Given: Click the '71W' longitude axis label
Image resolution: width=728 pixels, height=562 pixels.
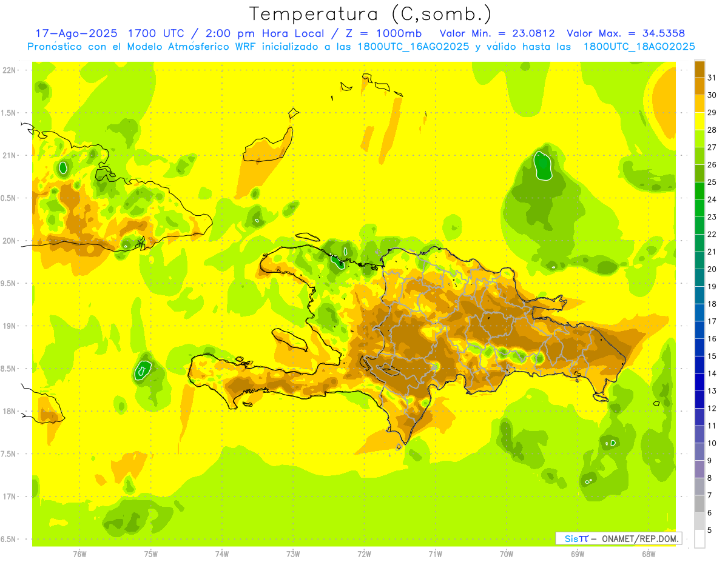Looking at the screenshot, I should pyautogui.click(x=435, y=554).
